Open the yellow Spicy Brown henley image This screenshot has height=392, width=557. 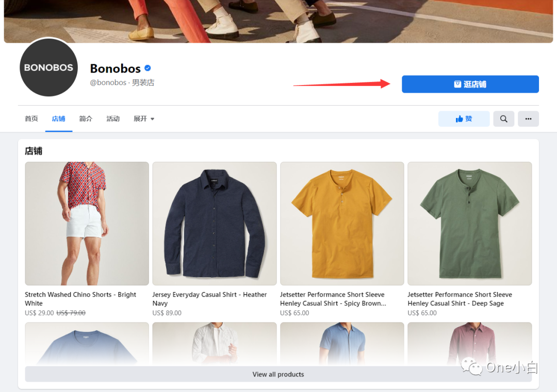pos(342,224)
